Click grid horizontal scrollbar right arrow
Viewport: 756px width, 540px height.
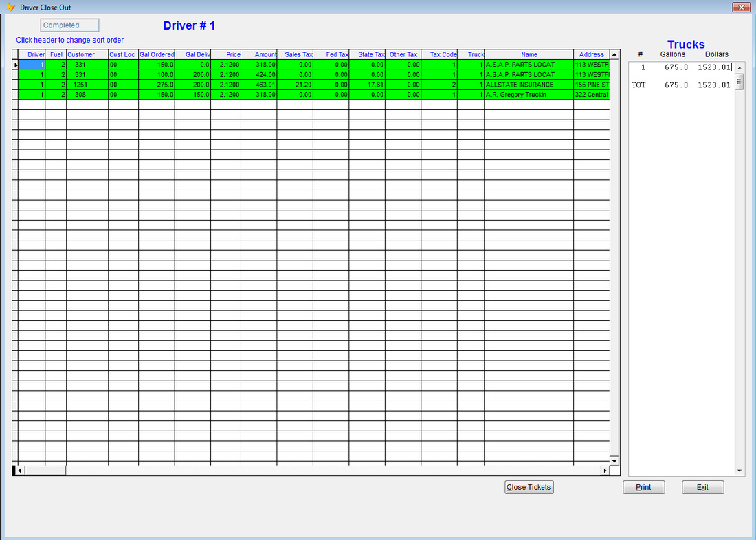pos(605,470)
